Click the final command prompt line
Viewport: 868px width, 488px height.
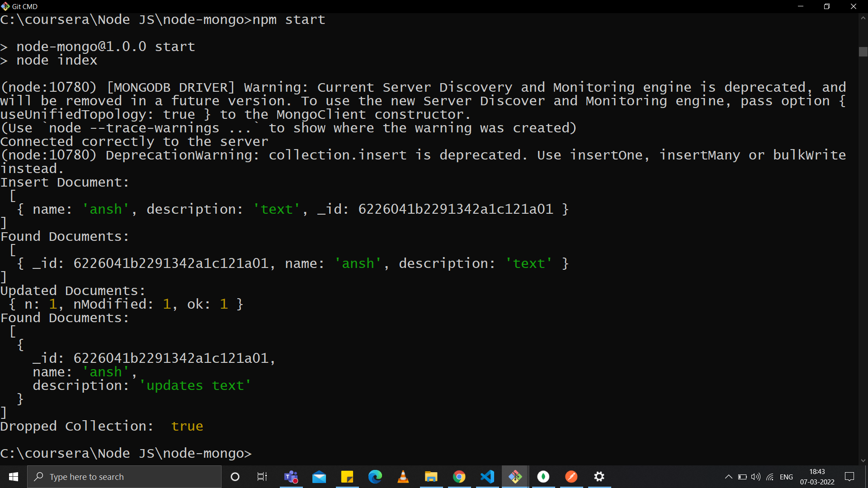[x=126, y=454]
